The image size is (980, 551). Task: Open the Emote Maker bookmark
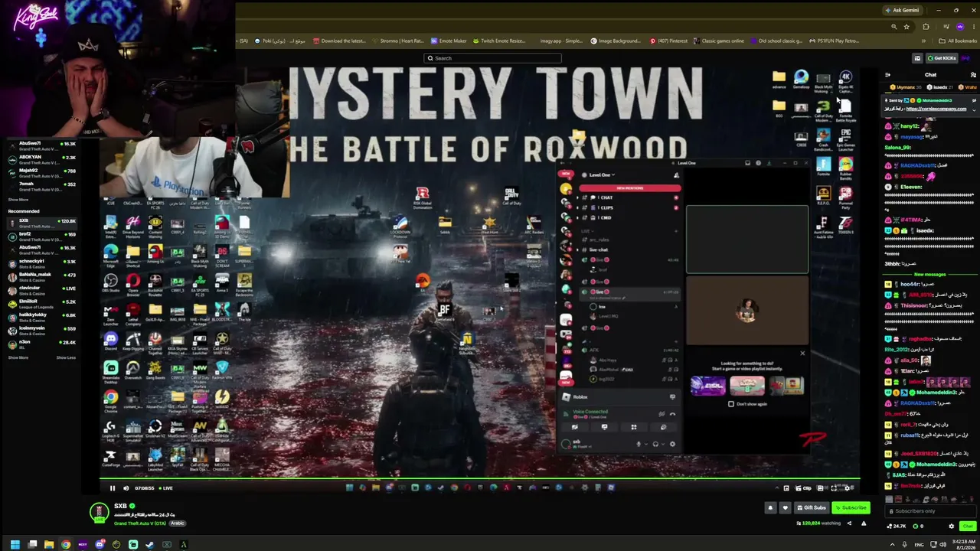pyautogui.click(x=448, y=41)
